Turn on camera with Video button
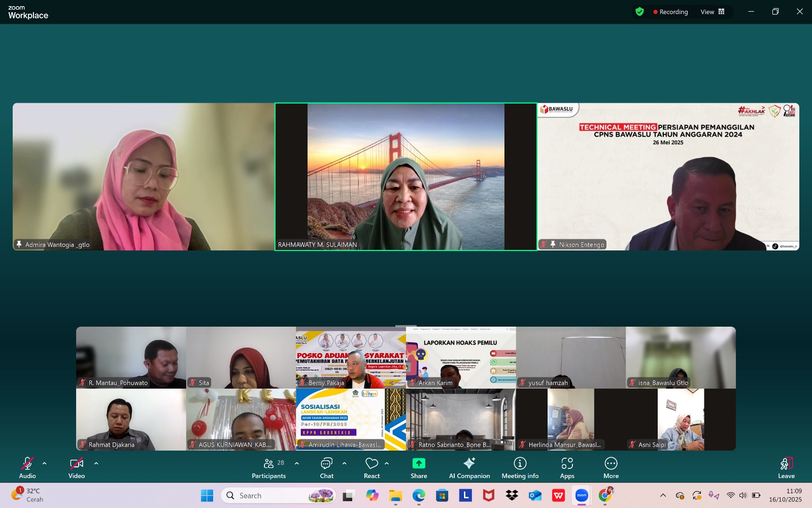Image resolution: width=812 pixels, height=508 pixels. tap(77, 467)
